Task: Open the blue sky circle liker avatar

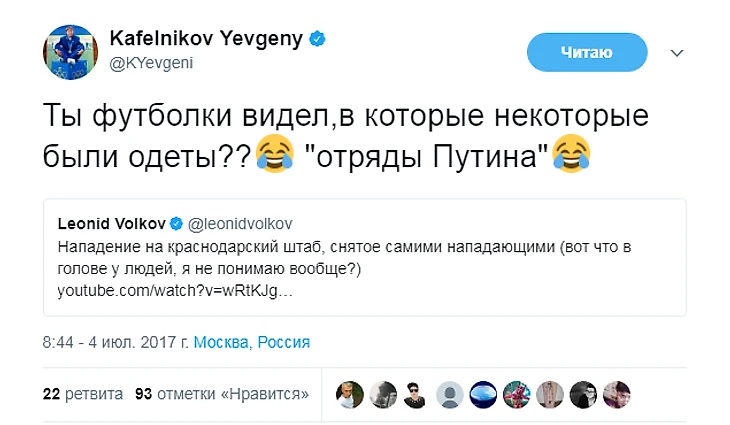Action: click(x=483, y=393)
